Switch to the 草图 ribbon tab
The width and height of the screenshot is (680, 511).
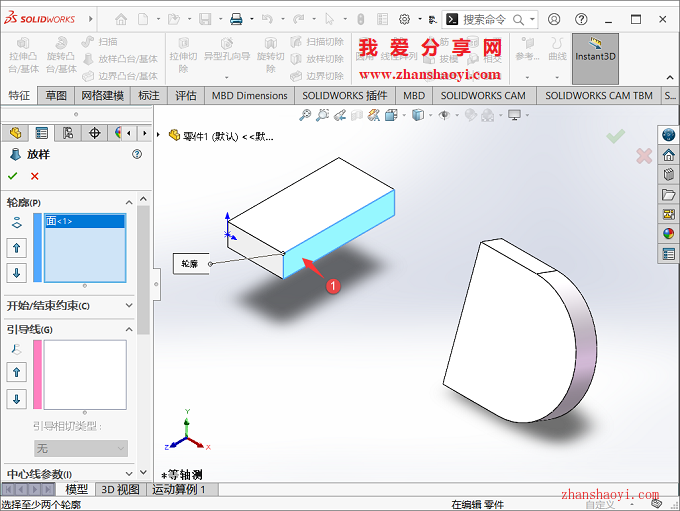[56, 96]
